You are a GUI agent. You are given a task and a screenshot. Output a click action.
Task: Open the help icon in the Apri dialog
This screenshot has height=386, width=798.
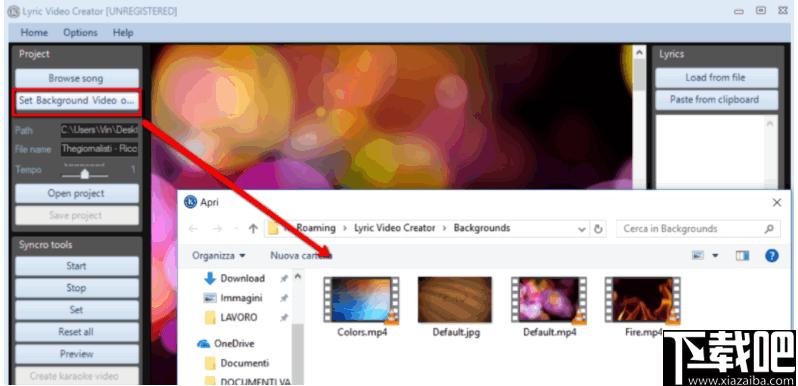(x=772, y=256)
